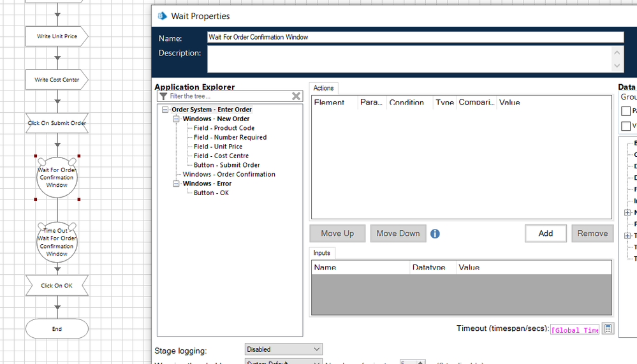637x364 pixels.
Task: Select the Write Unit Price stage
Action: coord(57,36)
